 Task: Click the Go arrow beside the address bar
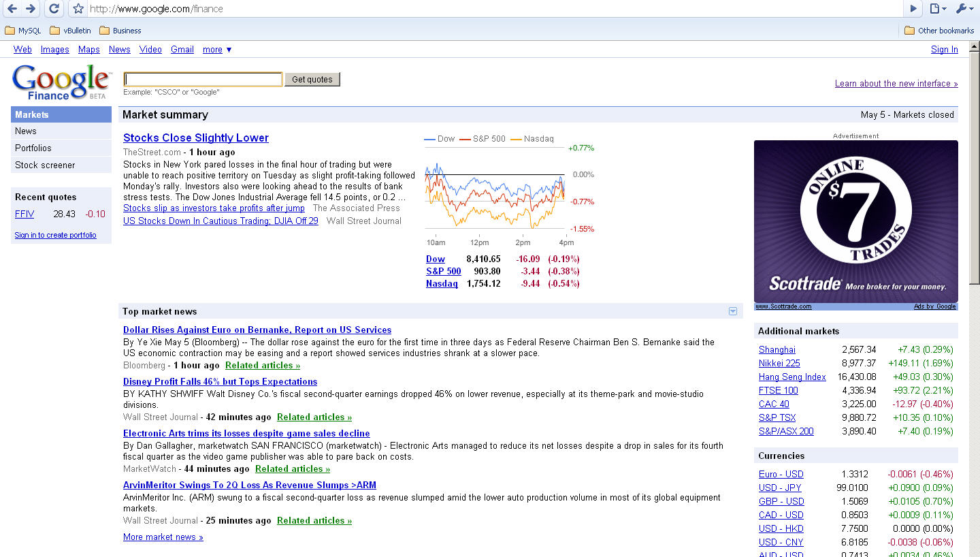pos(914,9)
